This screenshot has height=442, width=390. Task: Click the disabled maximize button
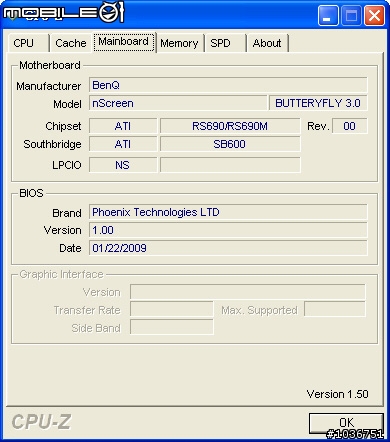351,15
